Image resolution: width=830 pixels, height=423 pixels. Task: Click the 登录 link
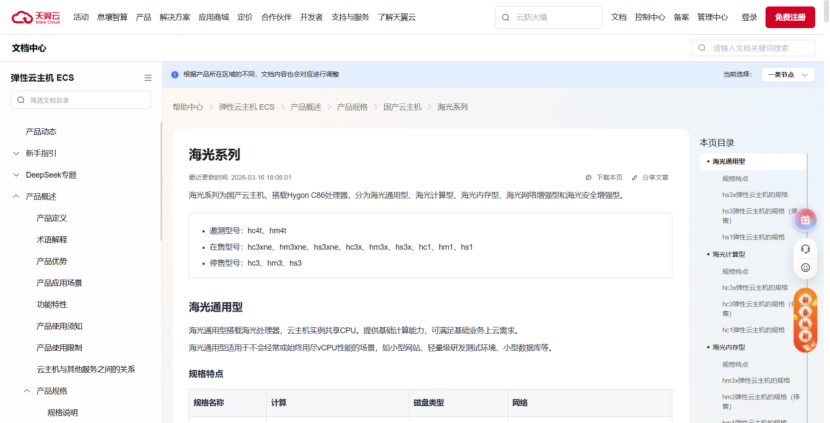pyautogui.click(x=750, y=17)
